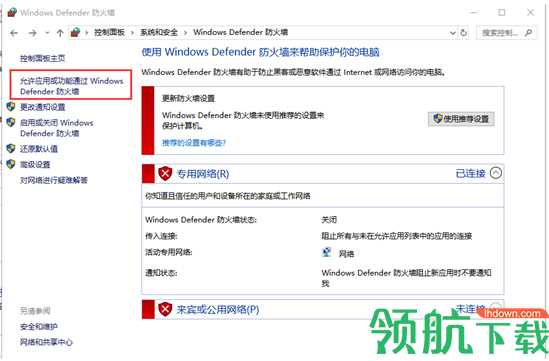Image resolution: width=549 pixels, height=361 pixels.
Task: Maximize the Windows Defender firewall window
Action: pos(502,13)
